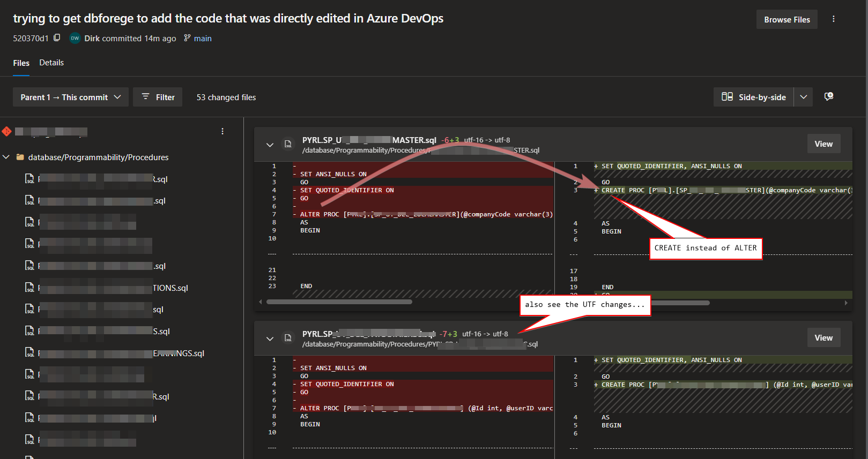Screen dimensions: 868x459
Task: Open the commit's more actions menu beside Browse Files
Action: coord(833,19)
